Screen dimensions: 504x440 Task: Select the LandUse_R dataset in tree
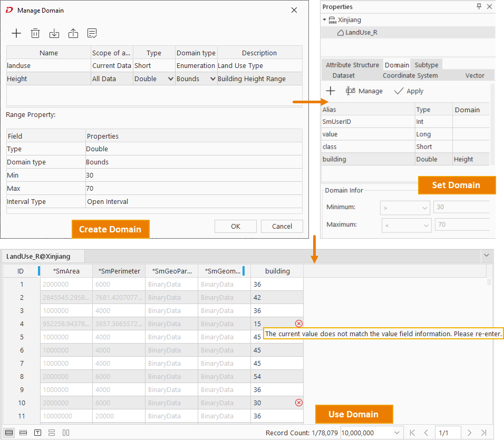(x=361, y=33)
